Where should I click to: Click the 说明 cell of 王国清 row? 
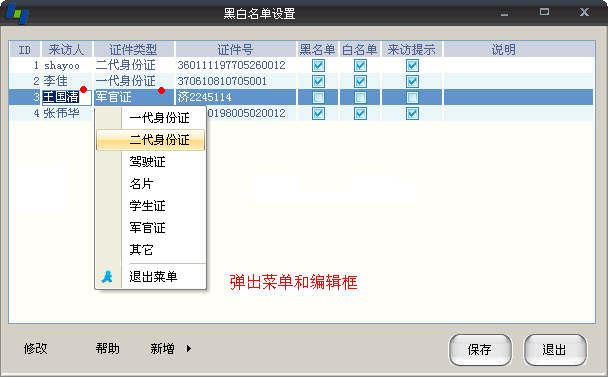[x=519, y=97]
